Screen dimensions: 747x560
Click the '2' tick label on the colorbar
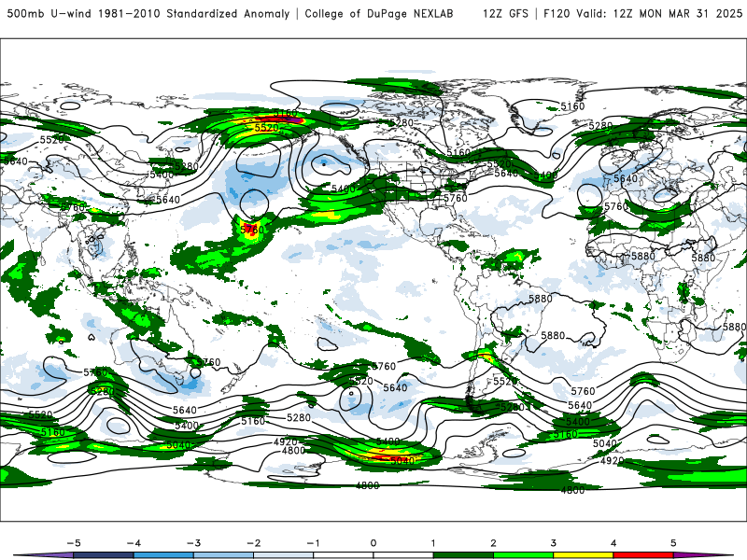coord(493,543)
